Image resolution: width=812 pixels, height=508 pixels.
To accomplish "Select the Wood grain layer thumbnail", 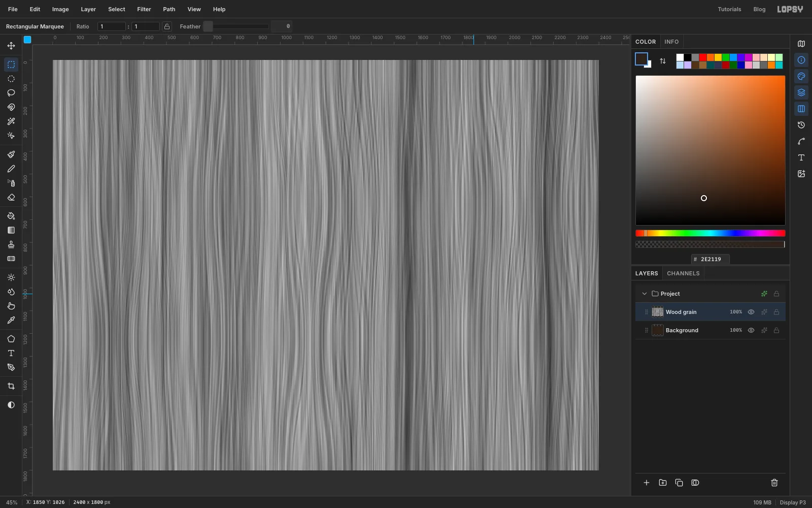I will [x=658, y=312].
